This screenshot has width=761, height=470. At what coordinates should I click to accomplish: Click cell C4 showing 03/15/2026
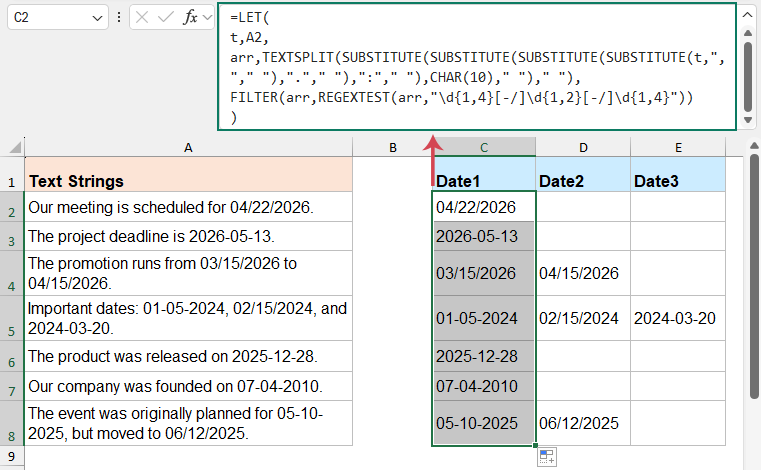click(x=484, y=273)
